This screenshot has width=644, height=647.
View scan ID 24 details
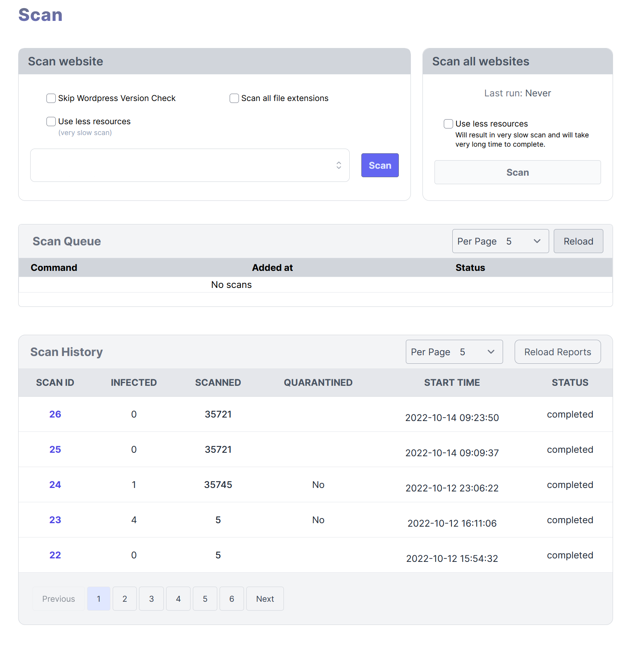[55, 484]
